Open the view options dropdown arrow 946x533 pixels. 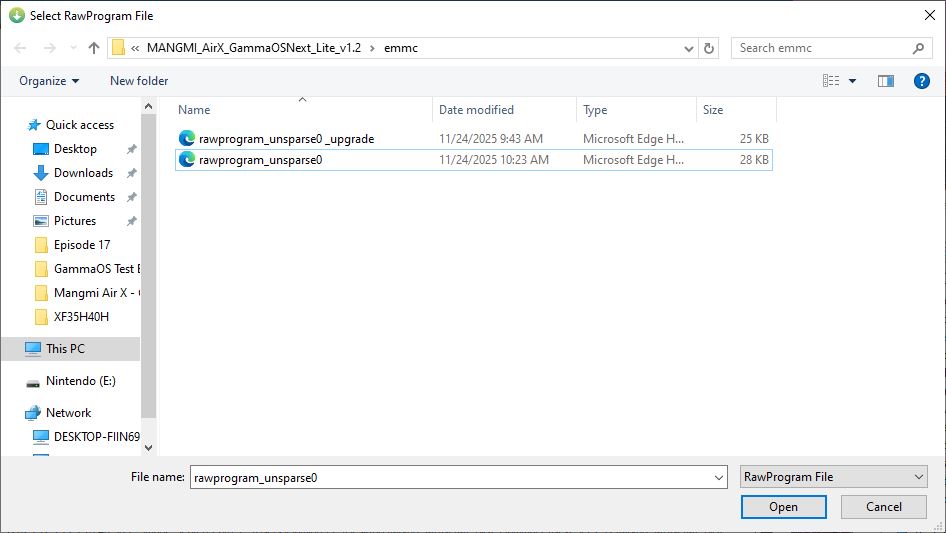(852, 81)
